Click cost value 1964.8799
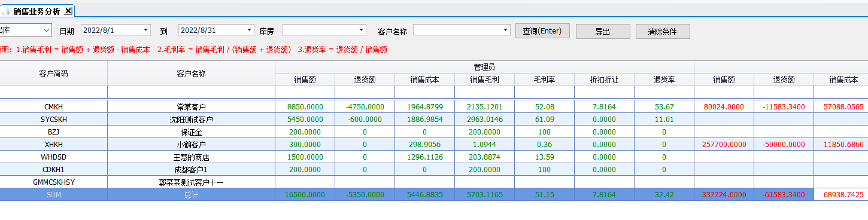The width and height of the screenshot is (868, 220). [424, 106]
